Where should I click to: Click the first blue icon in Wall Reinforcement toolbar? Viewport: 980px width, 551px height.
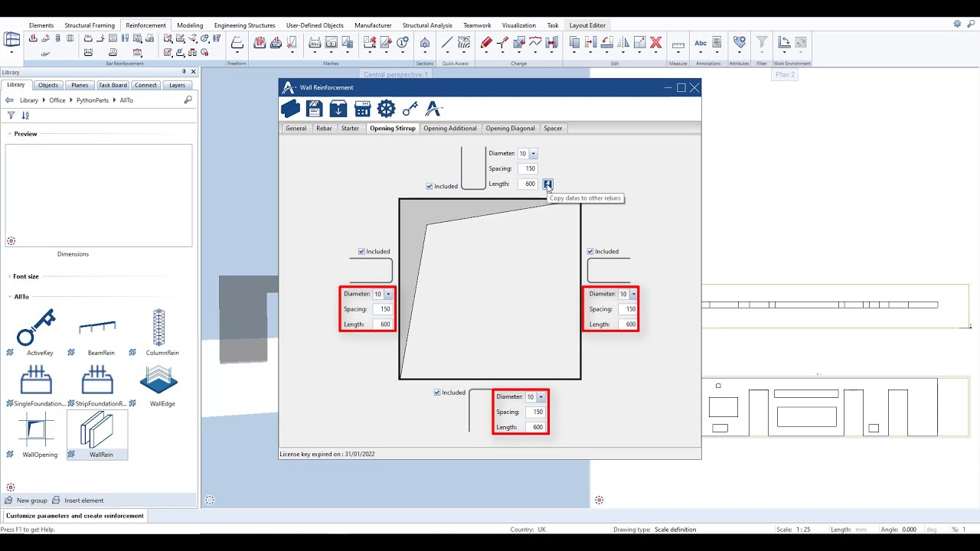pyautogui.click(x=290, y=109)
